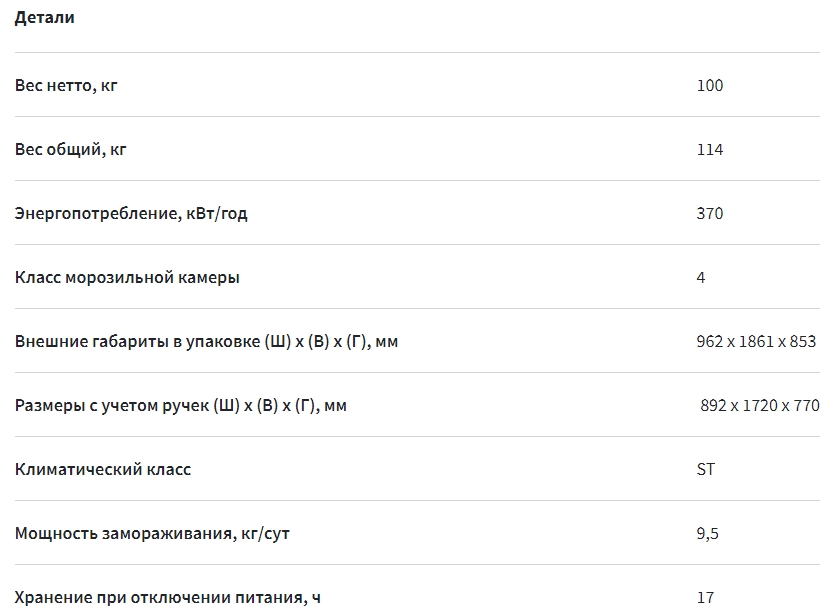Select the Мощность замораживания, кг/сут label
Screen dimensions: 820x616
153,533
